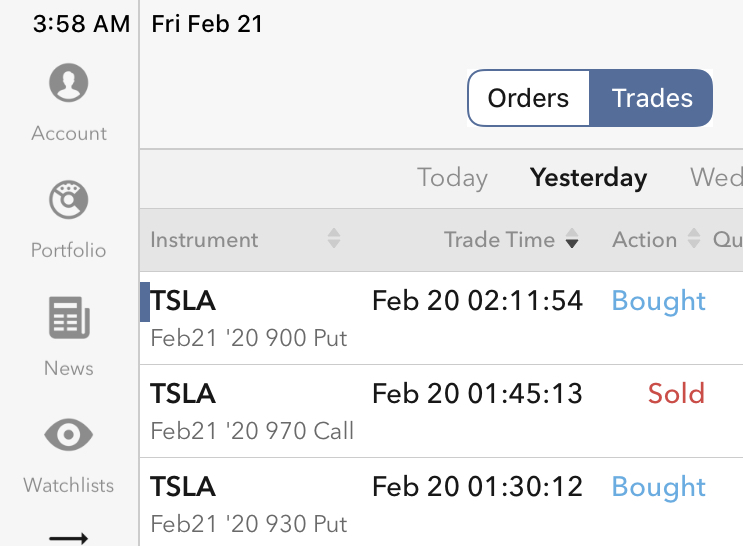Open the Portfolio gauge icon
This screenshot has height=546, width=743.
click(x=68, y=200)
